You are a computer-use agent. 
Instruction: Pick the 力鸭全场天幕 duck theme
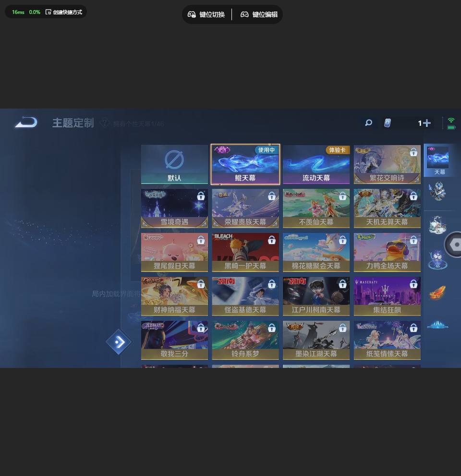387,253
